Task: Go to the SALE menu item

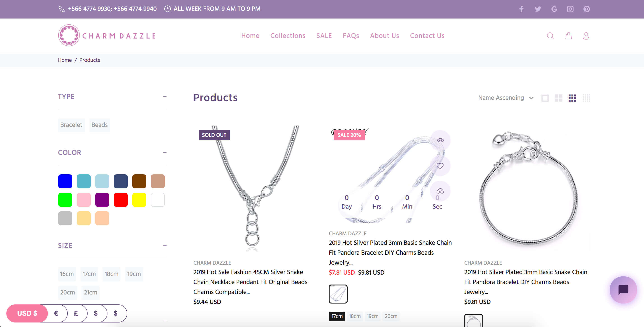Action: tap(324, 36)
